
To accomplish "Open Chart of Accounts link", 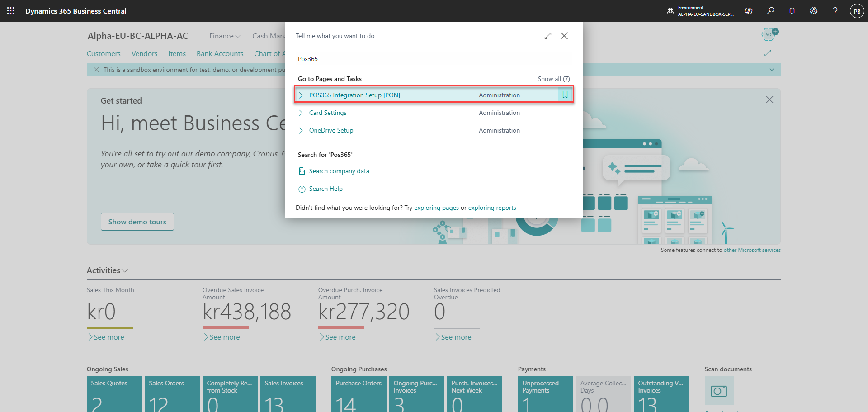I will coord(269,54).
